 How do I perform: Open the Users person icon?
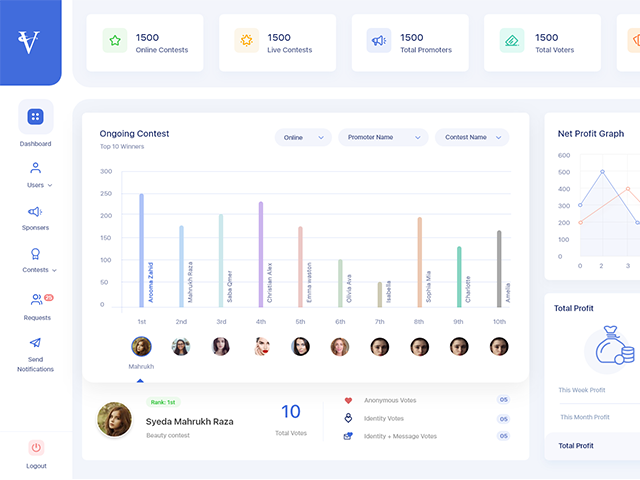point(35,168)
